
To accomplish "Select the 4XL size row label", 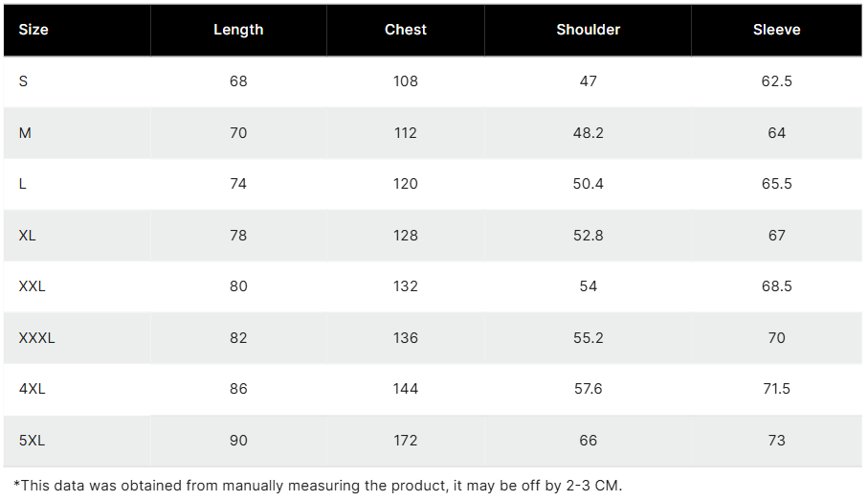I will coord(33,389).
